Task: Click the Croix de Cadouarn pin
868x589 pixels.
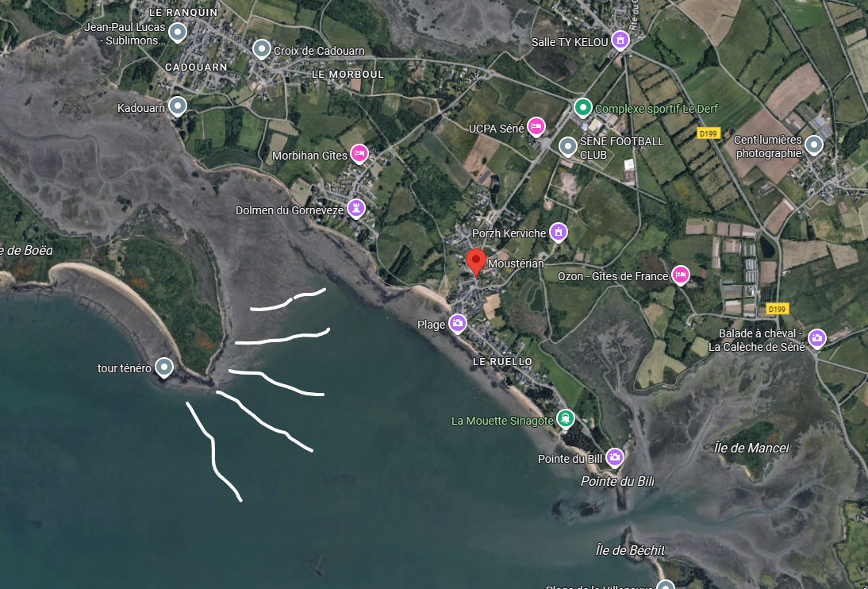Action: tap(261, 49)
